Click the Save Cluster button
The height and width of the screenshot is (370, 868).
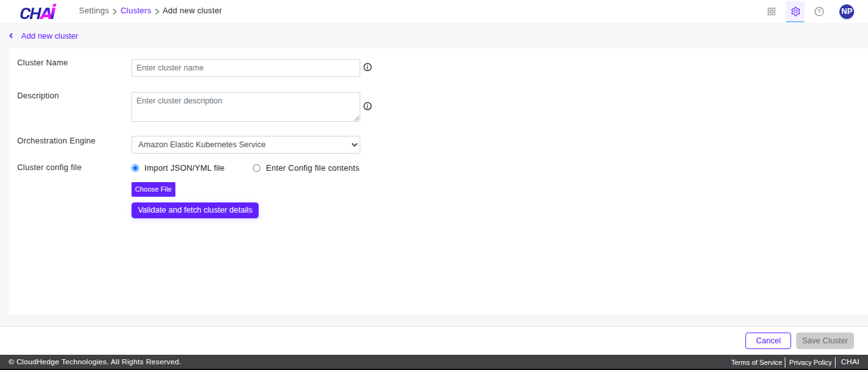[825, 340]
